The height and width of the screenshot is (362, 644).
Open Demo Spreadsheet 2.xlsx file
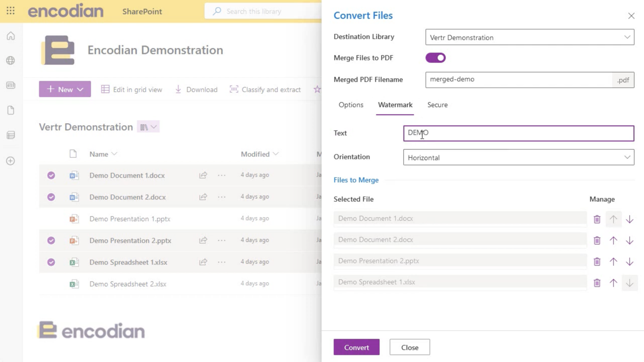[x=128, y=284]
